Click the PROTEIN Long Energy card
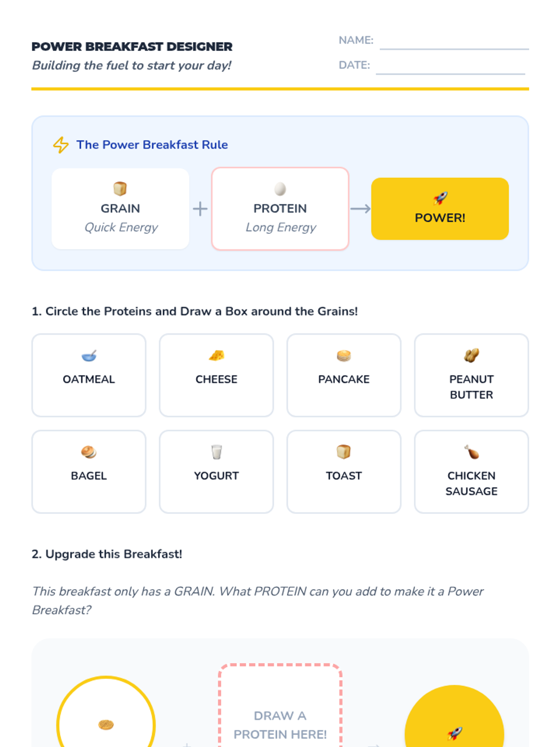The width and height of the screenshot is (560, 747). [280, 209]
